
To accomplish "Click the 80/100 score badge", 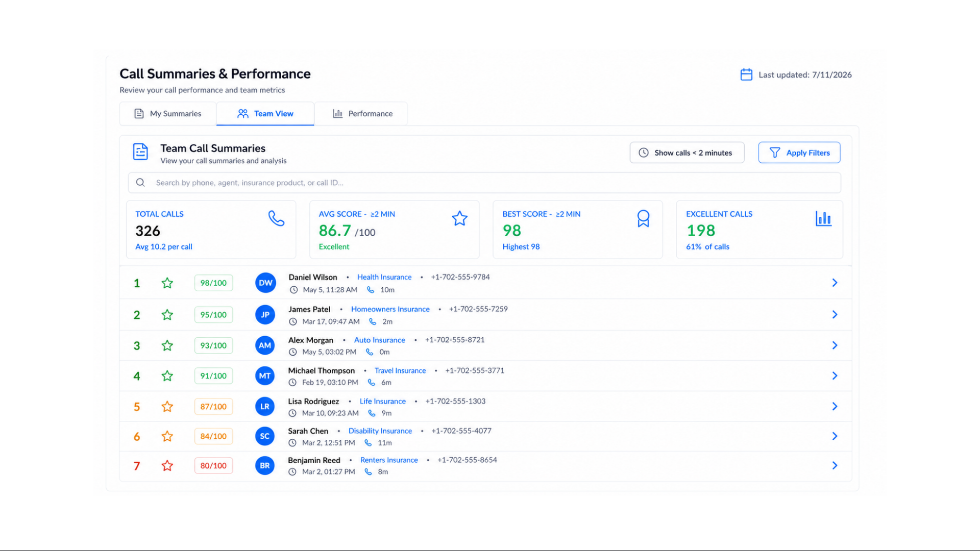I will 213,466.
